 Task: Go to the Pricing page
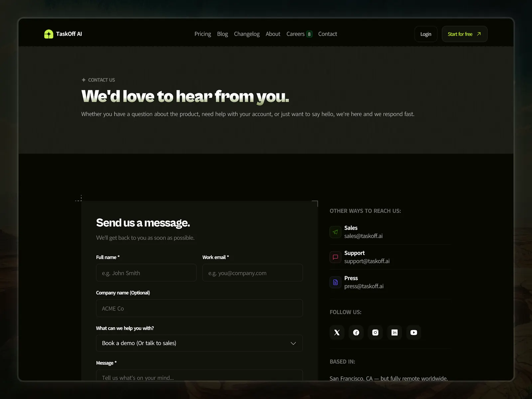pyautogui.click(x=203, y=34)
